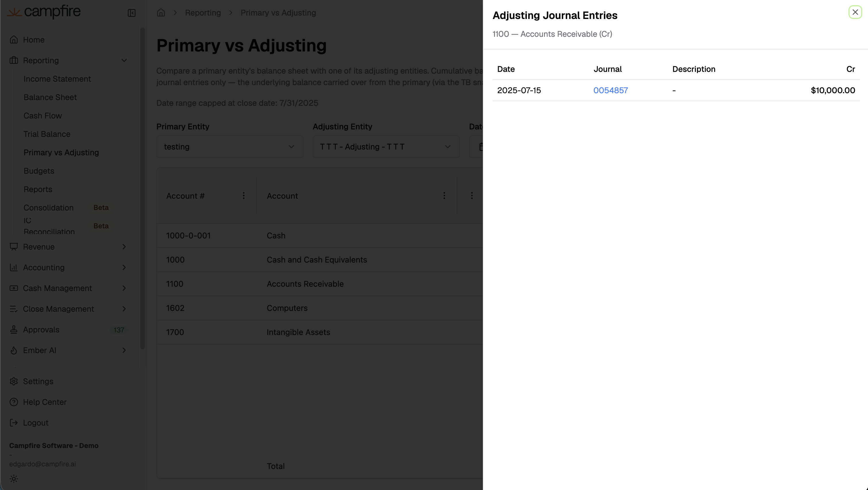Open Account column options menu
The height and width of the screenshot is (490, 868).
click(444, 196)
